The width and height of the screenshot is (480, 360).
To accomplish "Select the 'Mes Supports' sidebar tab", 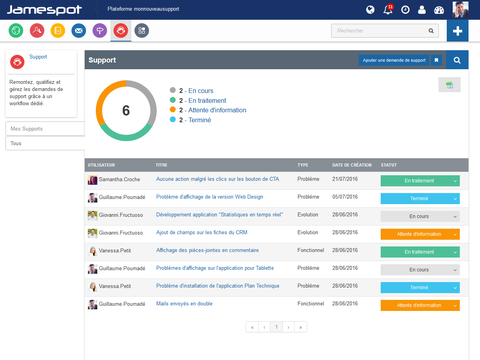I will (x=45, y=129).
